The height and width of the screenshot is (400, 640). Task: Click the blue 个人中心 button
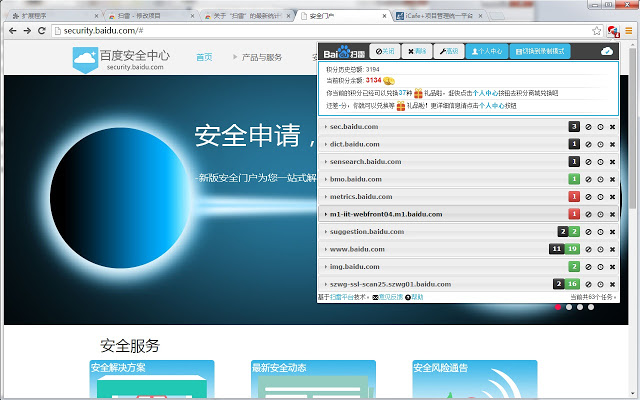[x=487, y=51]
